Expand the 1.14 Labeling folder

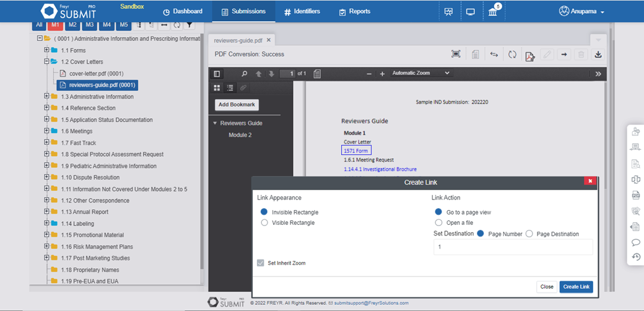(x=47, y=224)
